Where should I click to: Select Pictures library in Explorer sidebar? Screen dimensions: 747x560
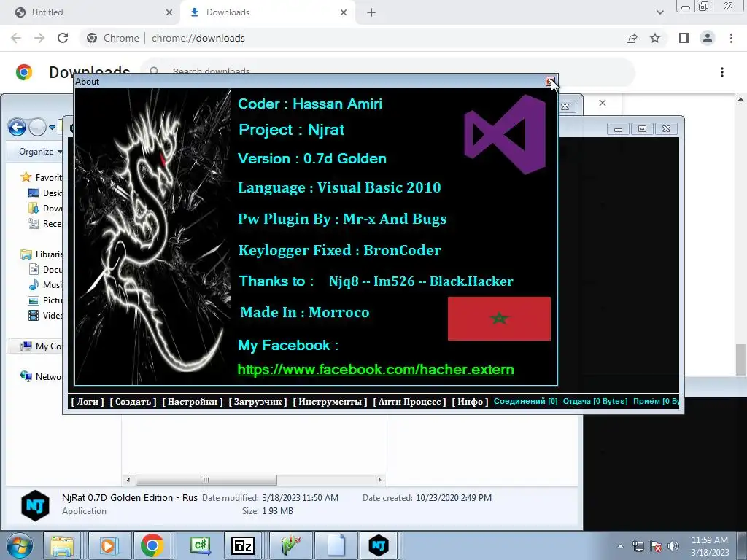coord(45,300)
